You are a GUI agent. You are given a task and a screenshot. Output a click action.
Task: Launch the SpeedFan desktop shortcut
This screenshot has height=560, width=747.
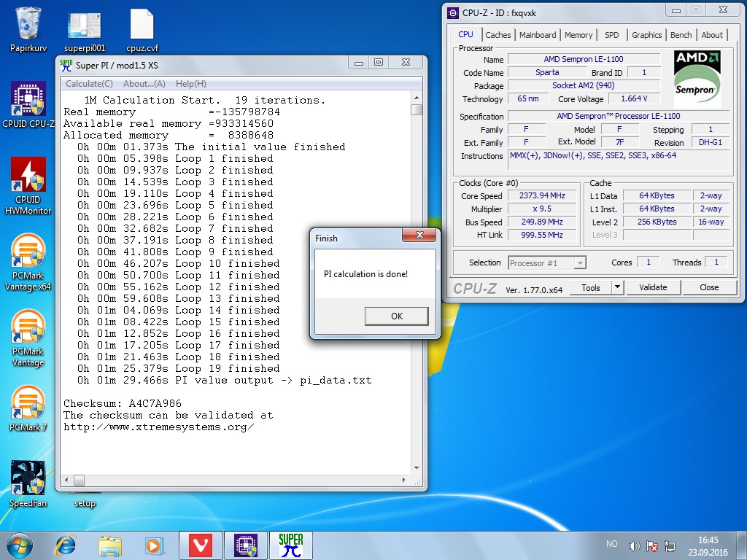click(x=28, y=484)
